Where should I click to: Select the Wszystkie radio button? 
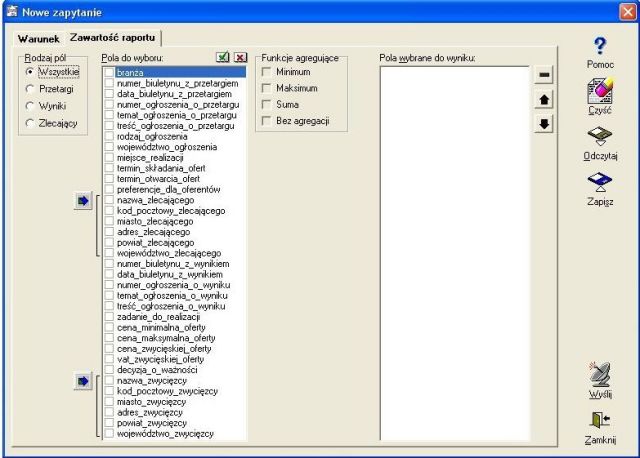pos(30,72)
